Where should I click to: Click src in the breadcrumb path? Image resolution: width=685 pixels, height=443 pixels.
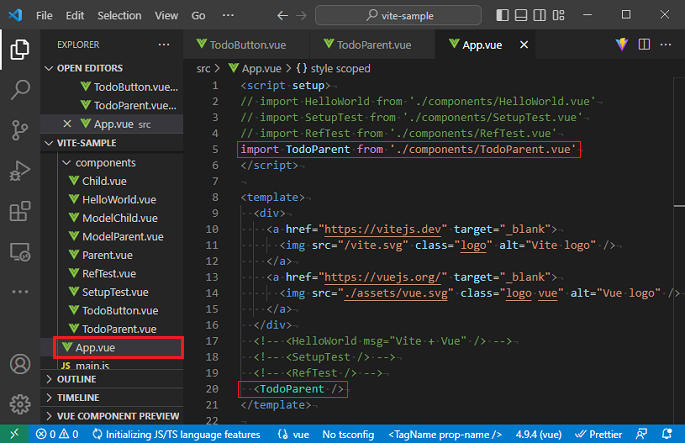pos(203,69)
